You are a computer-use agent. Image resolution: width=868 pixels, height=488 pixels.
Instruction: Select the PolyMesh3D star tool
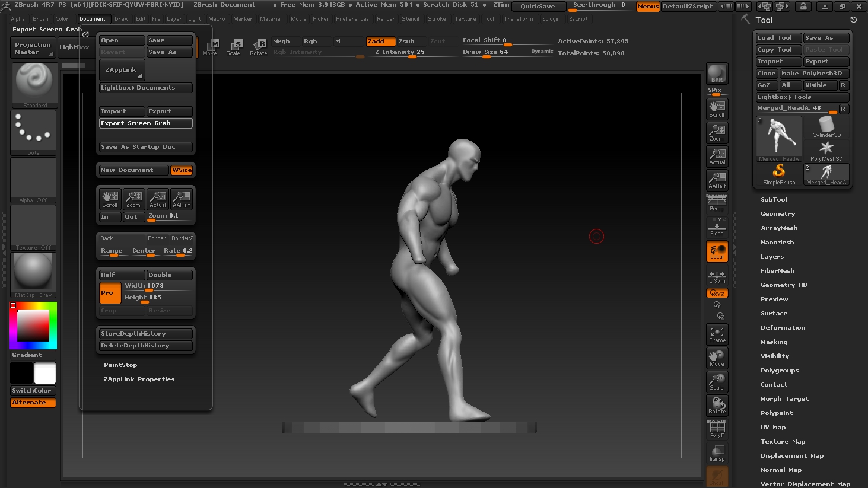[826, 151]
